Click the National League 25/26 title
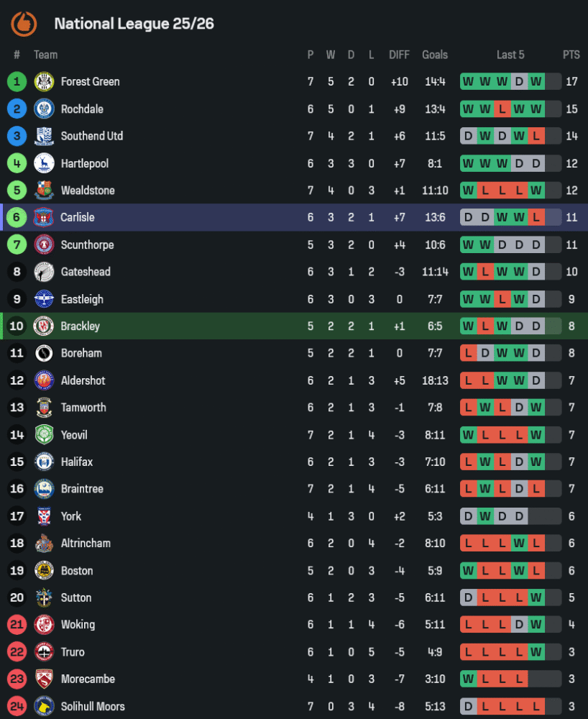The image size is (588, 719). pyautogui.click(x=134, y=24)
